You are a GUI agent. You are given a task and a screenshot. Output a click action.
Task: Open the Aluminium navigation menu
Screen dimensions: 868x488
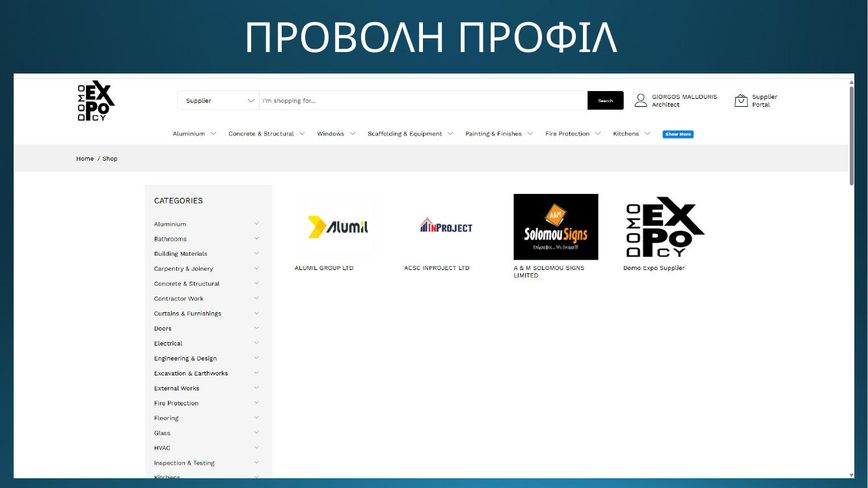195,133
